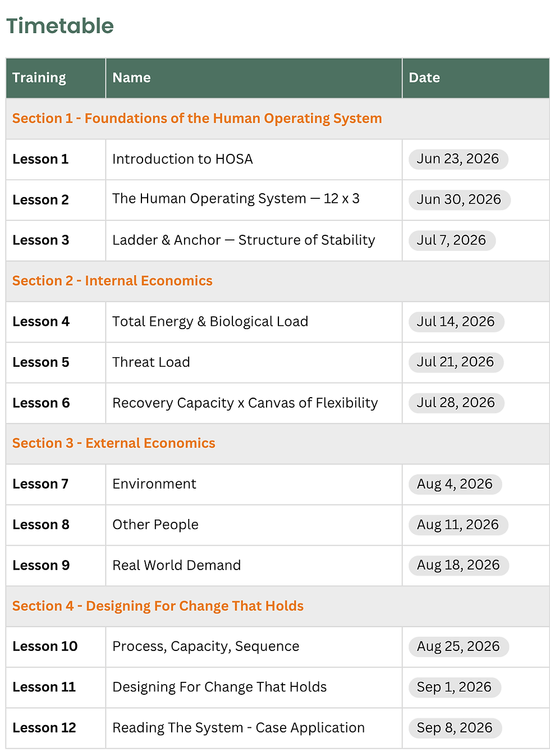Click the Timetable page heading
This screenshot has width=550, height=756.
60,26
